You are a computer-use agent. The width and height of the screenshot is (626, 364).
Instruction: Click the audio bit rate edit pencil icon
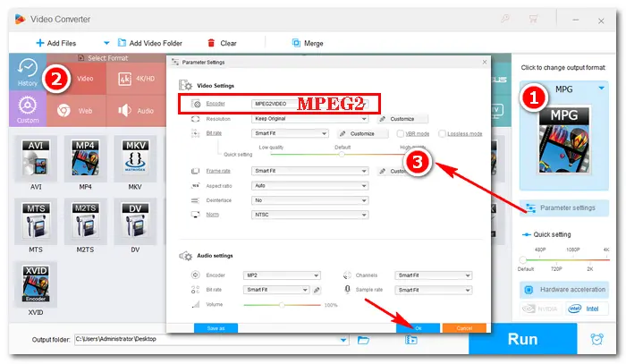tap(317, 290)
